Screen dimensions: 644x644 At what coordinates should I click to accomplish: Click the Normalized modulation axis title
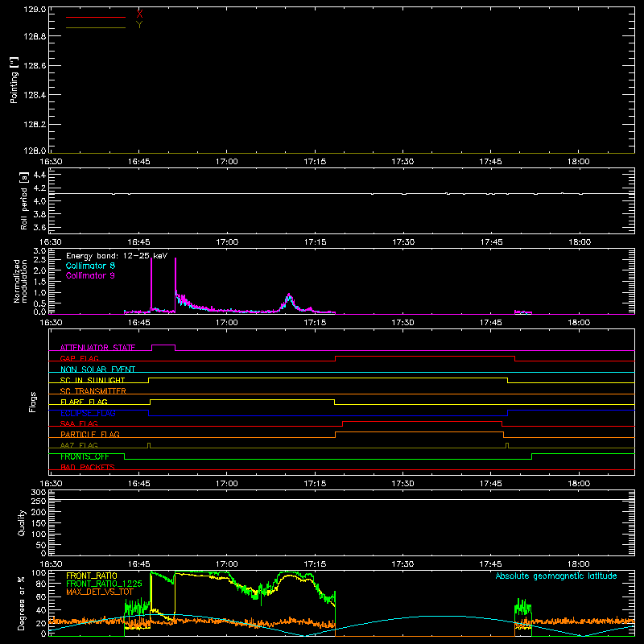point(20,281)
